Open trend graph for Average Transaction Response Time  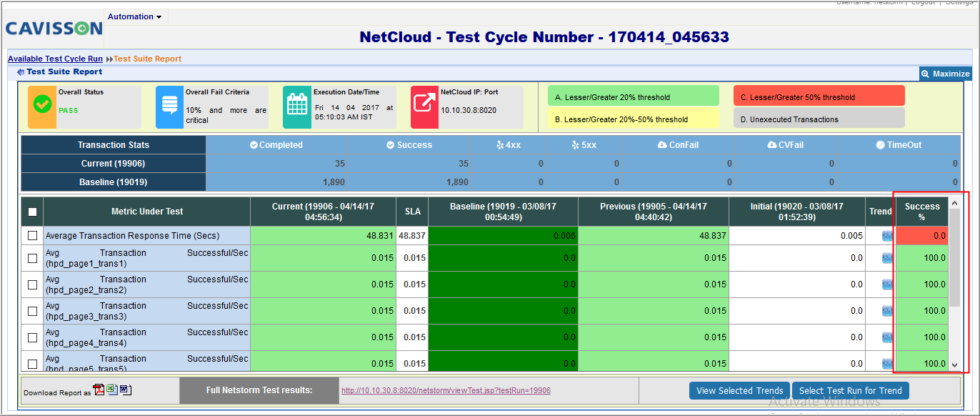887,236
